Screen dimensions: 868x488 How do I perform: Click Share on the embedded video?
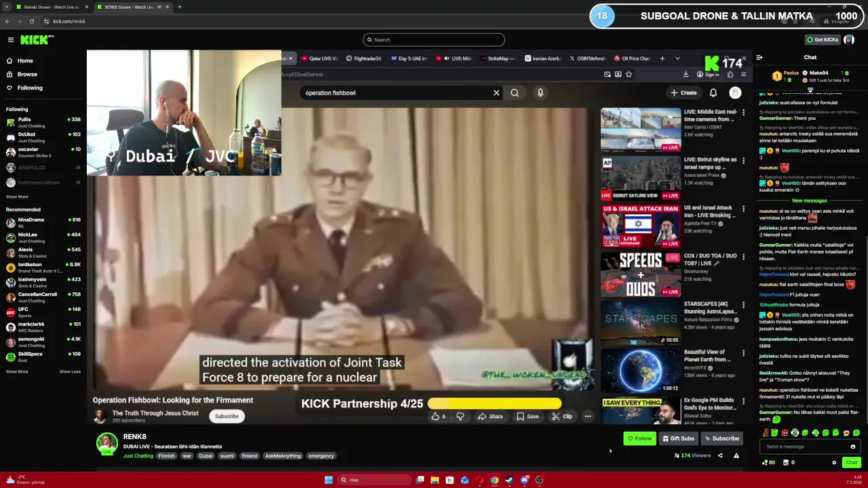point(490,416)
